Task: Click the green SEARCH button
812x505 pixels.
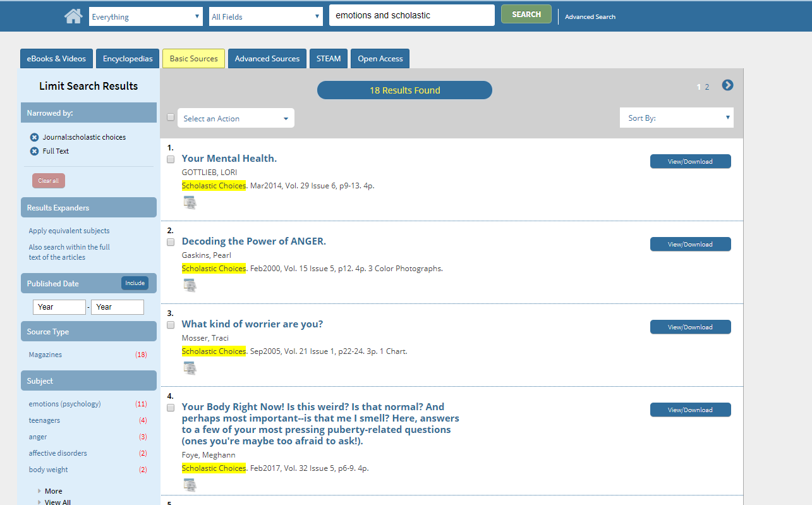Action: pos(526,14)
